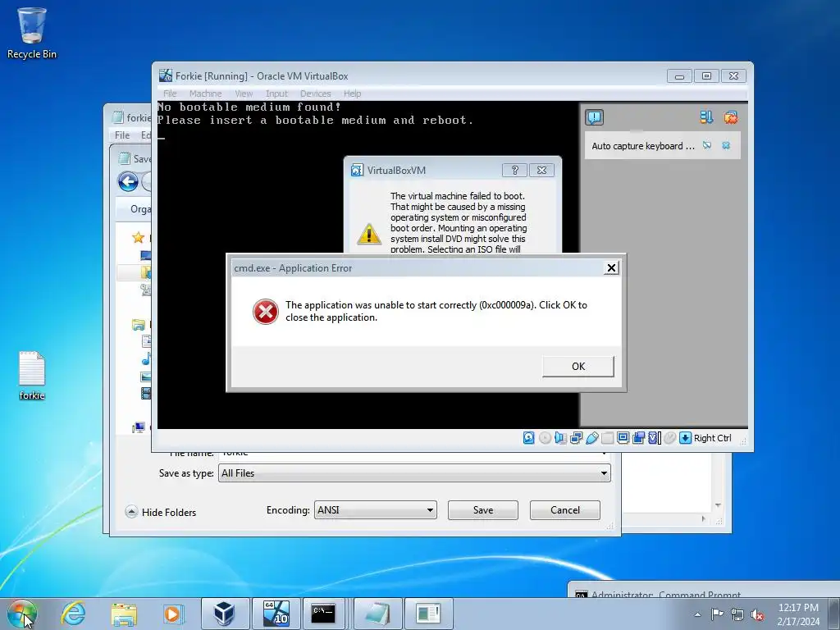Open the Devices menu in VirtualBox
This screenshot has width=840, height=630.
(315, 94)
